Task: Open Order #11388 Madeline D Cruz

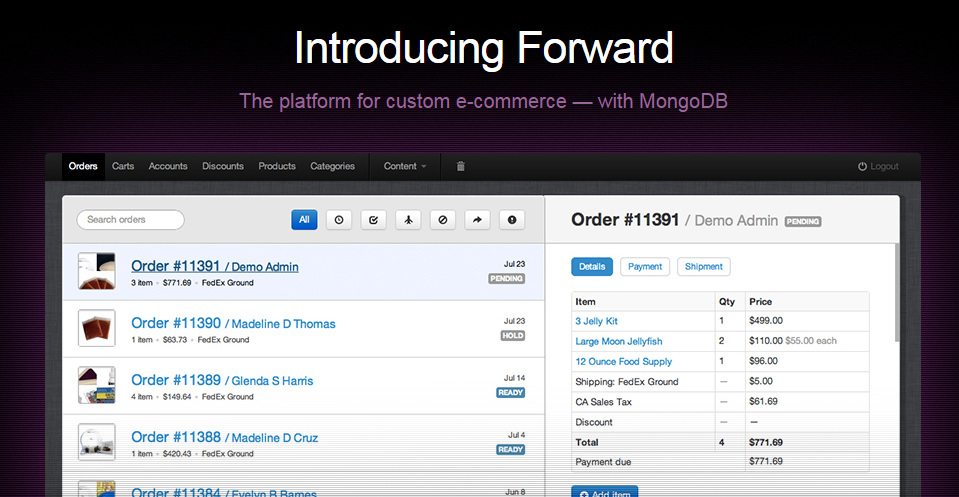Action: tap(224, 437)
